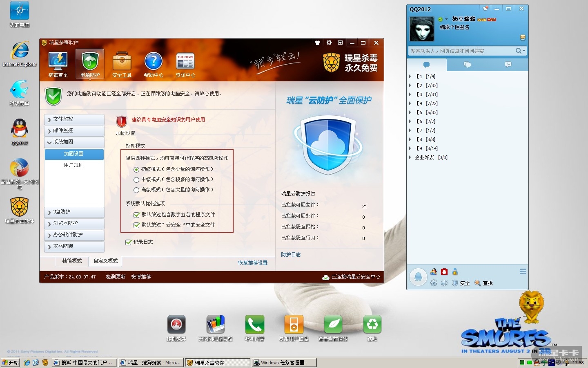The height and width of the screenshot is (368, 588).
Task: Toggle the 记录日志 checkbox
Action: pos(128,242)
